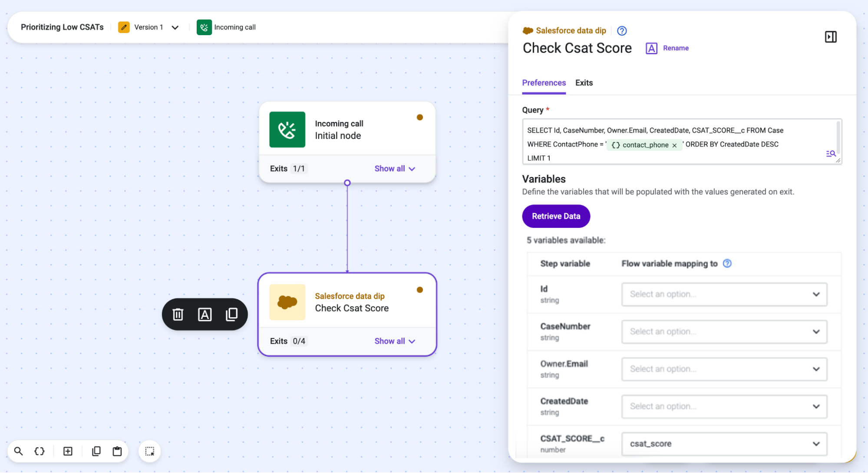Expand Show all on Incoming call node
Image resolution: width=868 pixels, height=473 pixels.
(395, 168)
